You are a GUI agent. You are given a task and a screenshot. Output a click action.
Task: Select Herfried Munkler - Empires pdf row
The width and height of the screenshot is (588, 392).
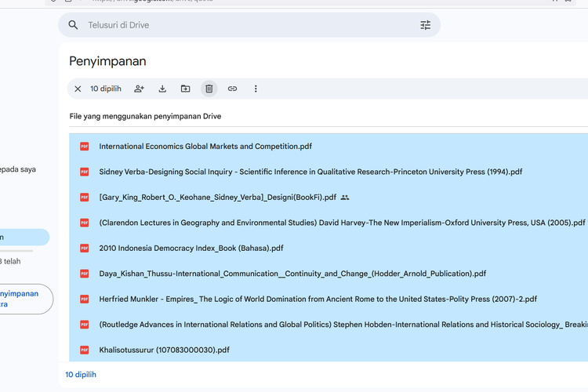[328, 299]
